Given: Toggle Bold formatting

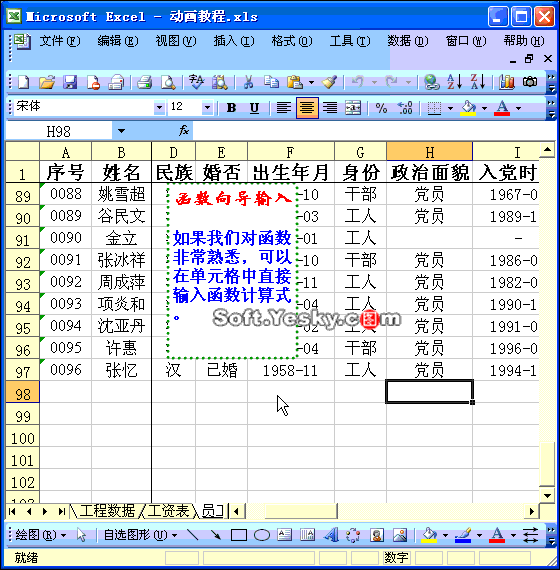Looking at the screenshot, I should (231, 108).
